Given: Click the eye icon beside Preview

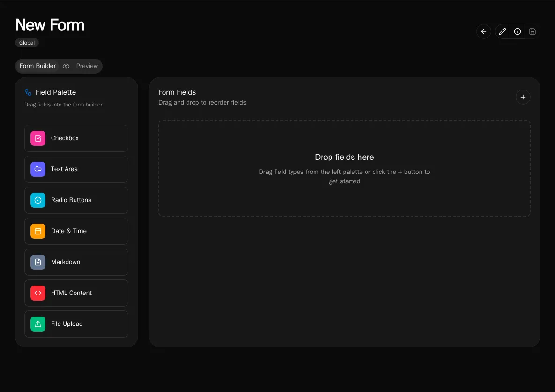Looking at the screenshot, I should click(66, 66).
